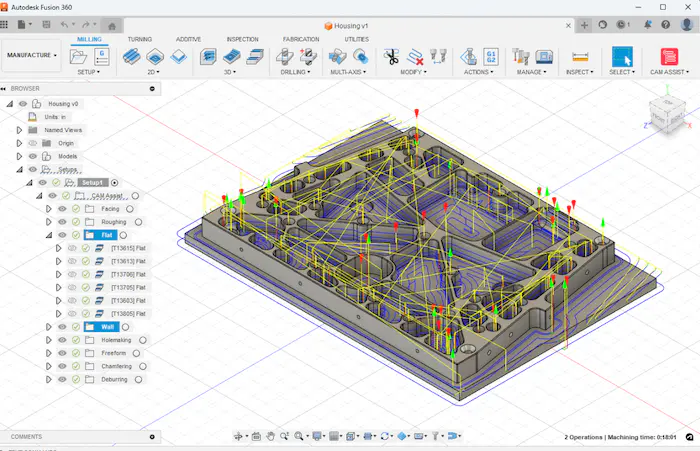The width and height of the screenshot is (700, 451).
Task: Open the data panel grid icon
Action: (x=4, y=25)
